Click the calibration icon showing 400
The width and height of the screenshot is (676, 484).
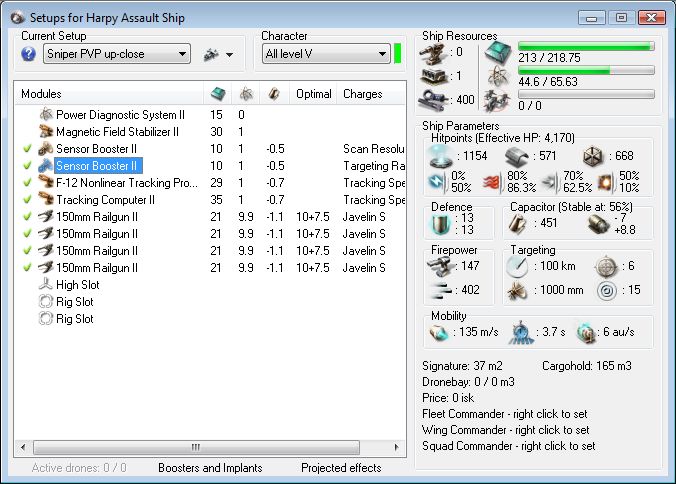433,100
